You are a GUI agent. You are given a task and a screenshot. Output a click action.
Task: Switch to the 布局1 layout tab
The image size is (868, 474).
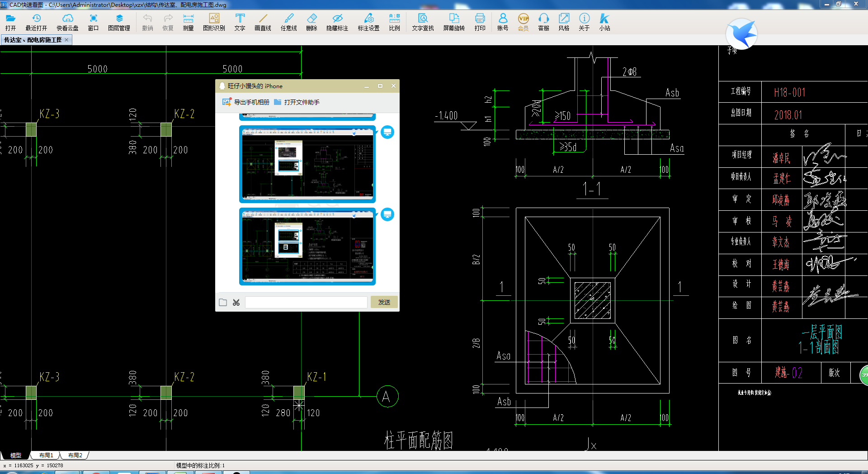pyautogui.click(x=46, y=455)
